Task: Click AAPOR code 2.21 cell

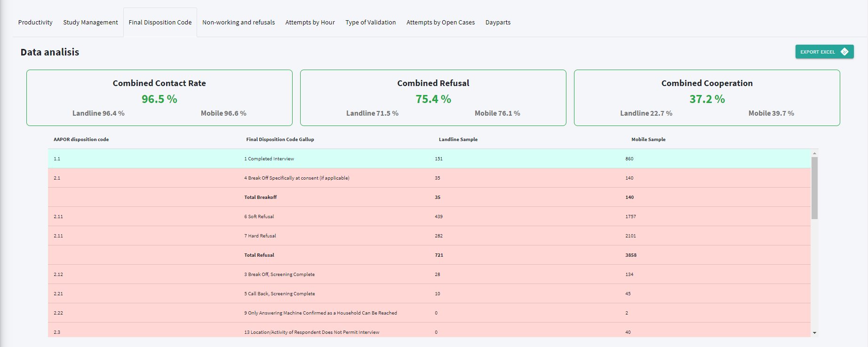Action: point(58,294)
